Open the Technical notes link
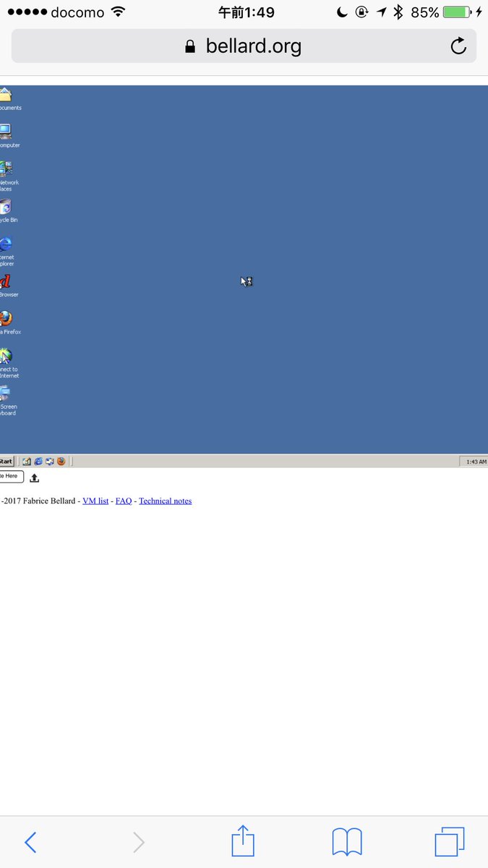Viewport: 488px width, 868px height. (x=165, y=501)
